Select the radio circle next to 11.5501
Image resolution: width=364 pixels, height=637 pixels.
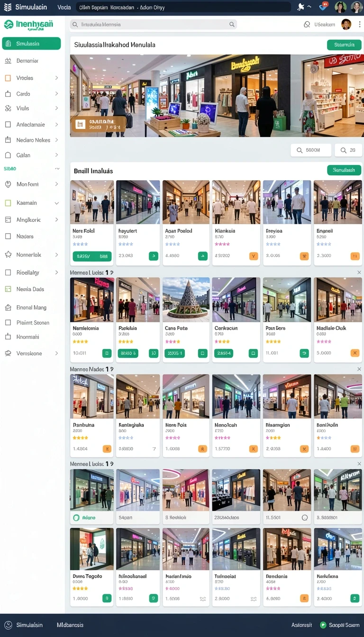(305, 518)
